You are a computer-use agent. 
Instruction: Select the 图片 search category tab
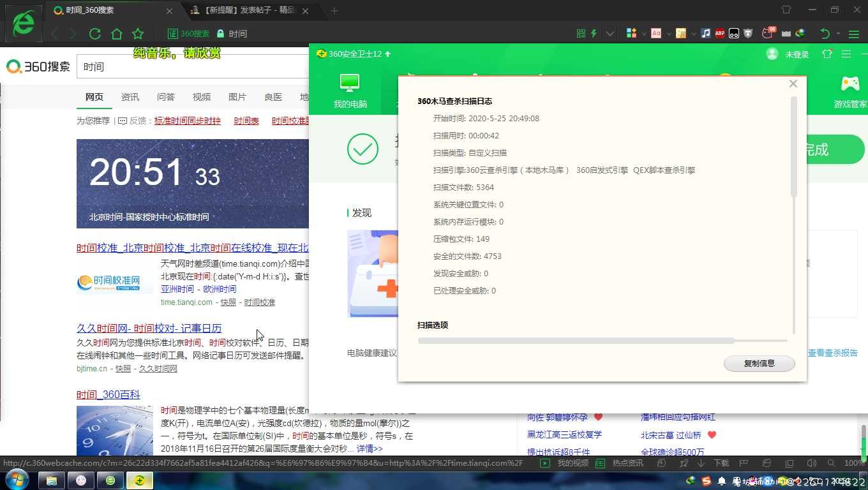click(x=237, y=96)
